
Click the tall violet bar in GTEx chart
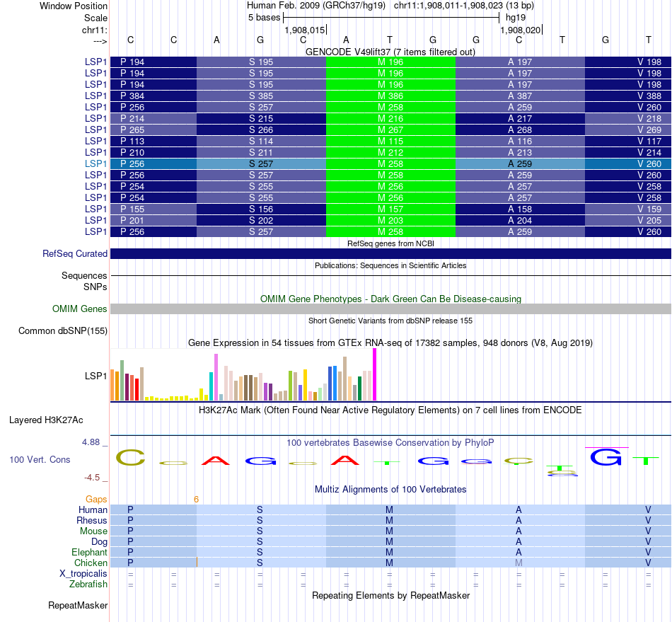pos(216,377)
